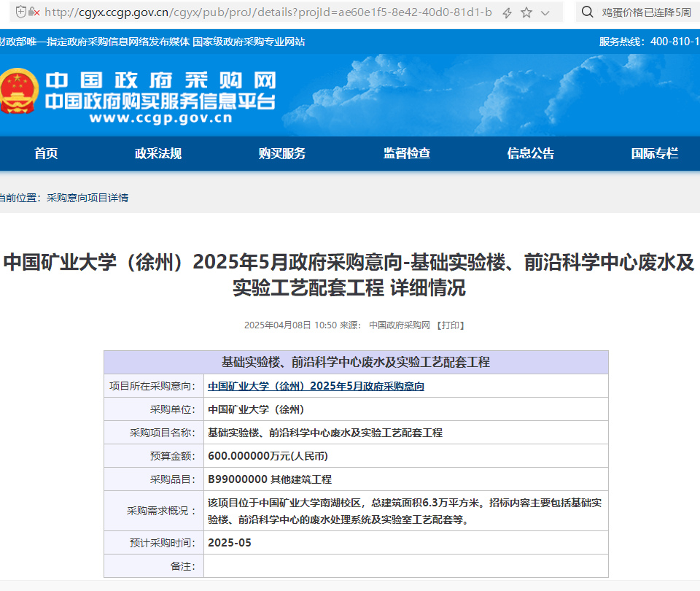Click the insecure connection lock icon
This screenshot has height=591, width=700.
click(34, 12)
